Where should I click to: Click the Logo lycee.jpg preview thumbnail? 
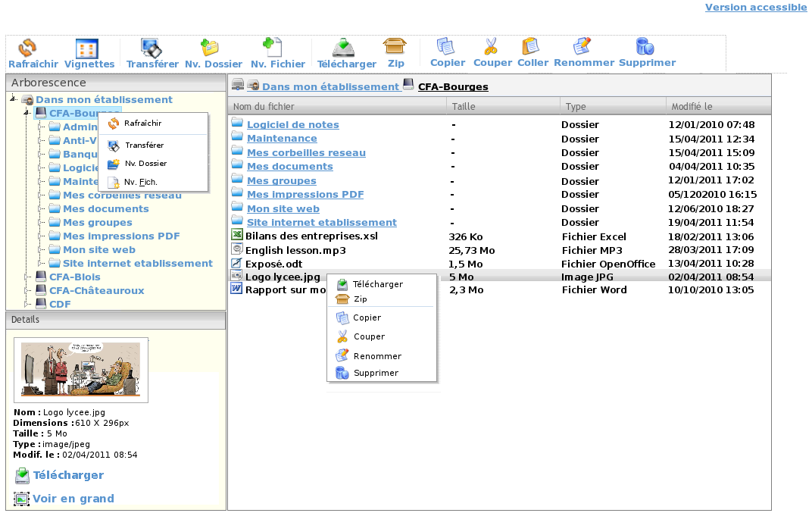[x=81, y=369]
